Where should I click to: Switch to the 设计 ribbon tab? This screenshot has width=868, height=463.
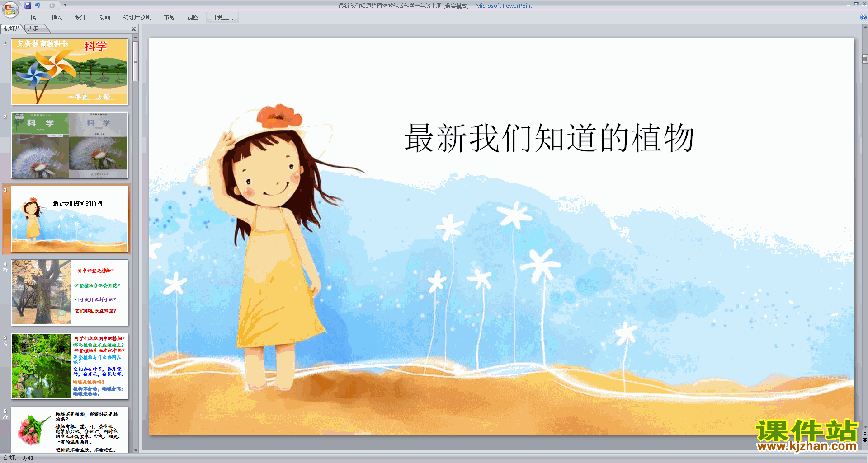point(80,17)
